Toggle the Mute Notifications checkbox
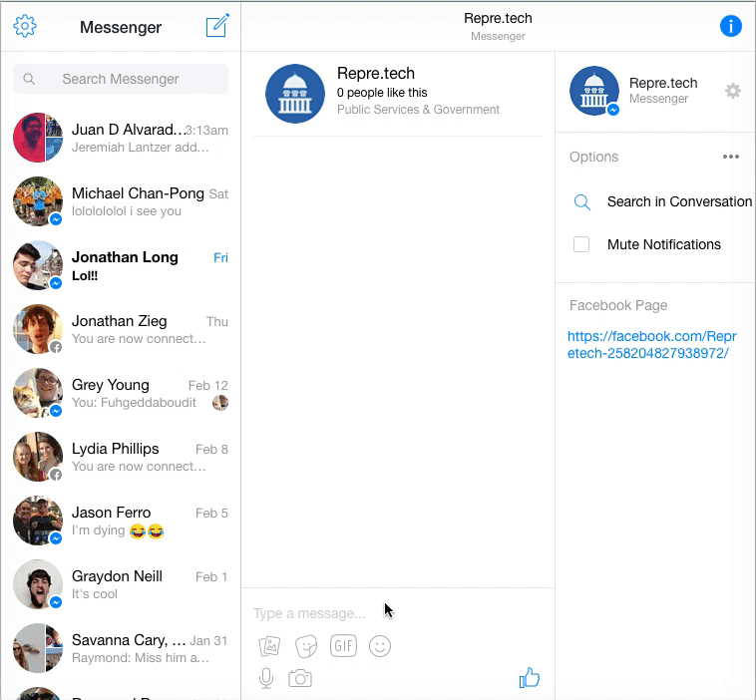Viewport: 756px width, 700px height. point(581,244)
